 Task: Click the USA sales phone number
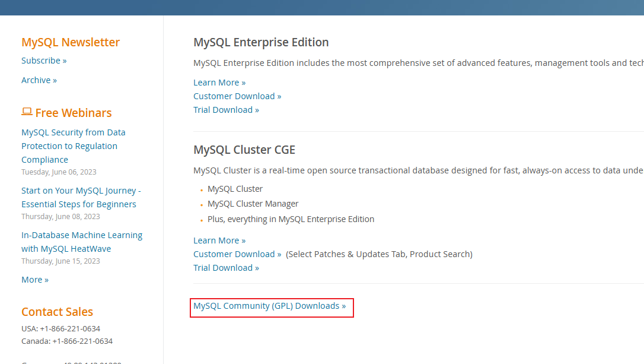pyautogui.click(x=70, y=328)
